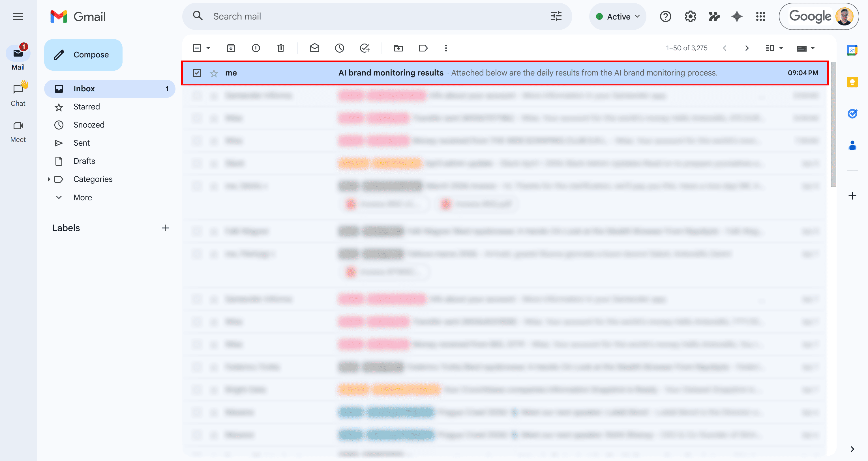Apply a label to the selection
The width and height of the screenshot is (868, 461).
(x=423, y=48)
